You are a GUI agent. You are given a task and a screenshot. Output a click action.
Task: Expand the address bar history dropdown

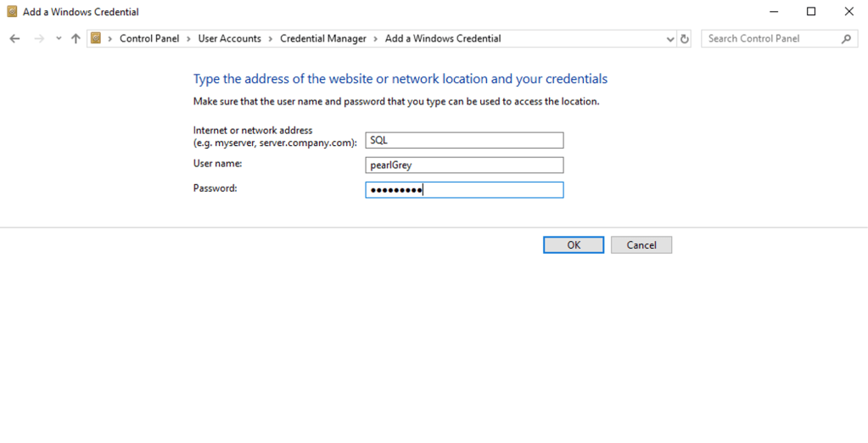point(670,38)
